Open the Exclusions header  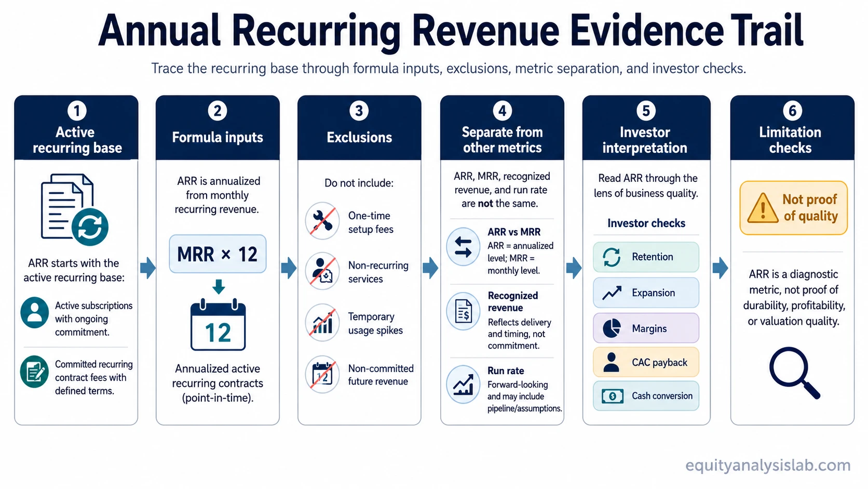(359, 127)
